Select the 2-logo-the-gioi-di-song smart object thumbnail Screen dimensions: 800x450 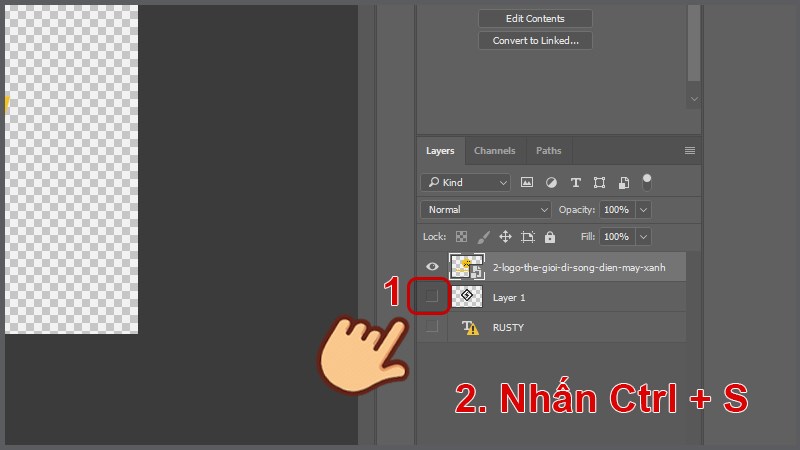(467, 266)
